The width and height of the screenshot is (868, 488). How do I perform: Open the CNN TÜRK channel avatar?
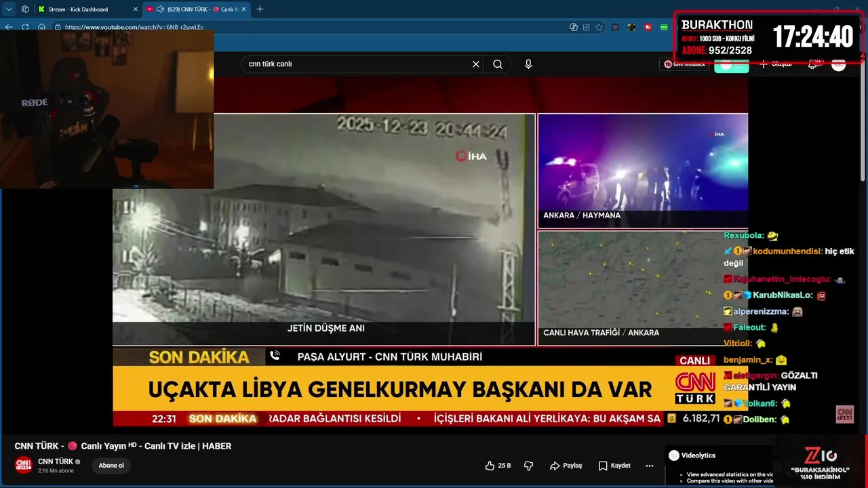(x=24, y=465)
